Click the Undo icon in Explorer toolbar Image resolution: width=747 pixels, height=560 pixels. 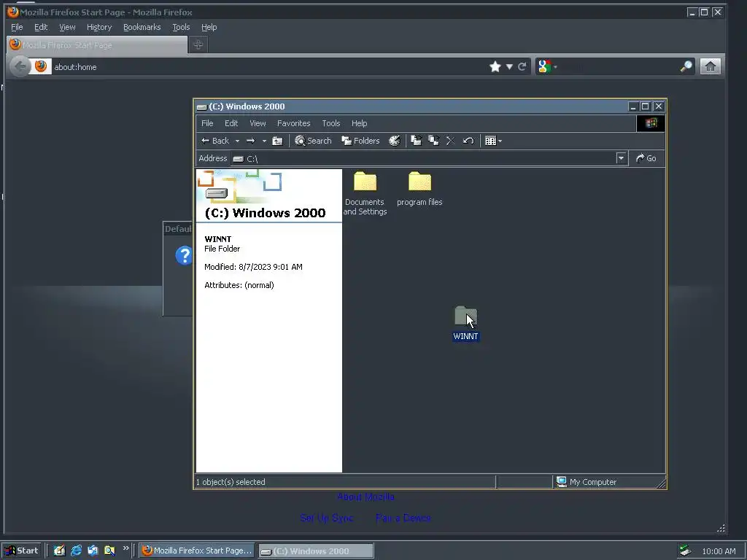pos(468,141)
